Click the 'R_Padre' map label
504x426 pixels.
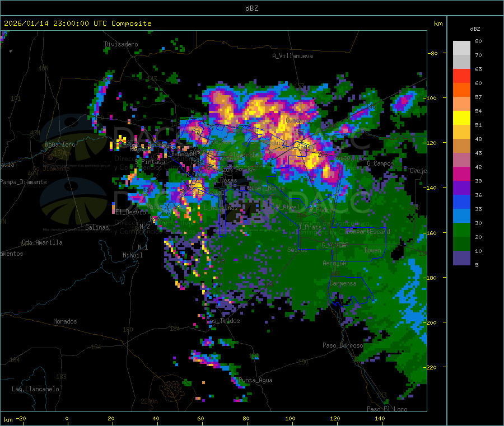pyautogui.click(x=321, y=210)
